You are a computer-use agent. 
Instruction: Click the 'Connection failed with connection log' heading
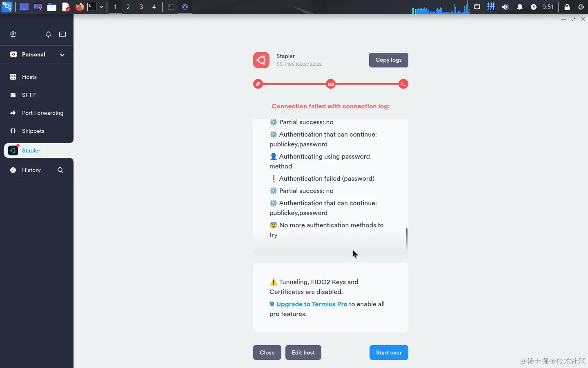tap(331, 106)
